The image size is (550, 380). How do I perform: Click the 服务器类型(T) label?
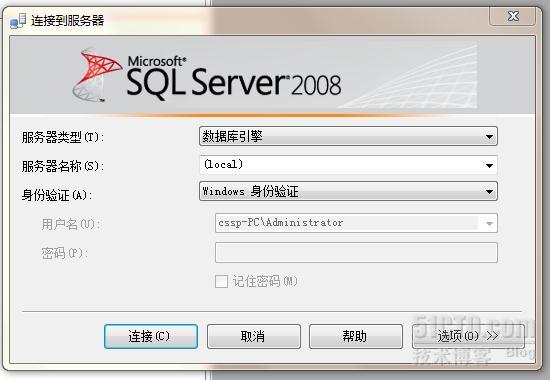pos(62,137)
